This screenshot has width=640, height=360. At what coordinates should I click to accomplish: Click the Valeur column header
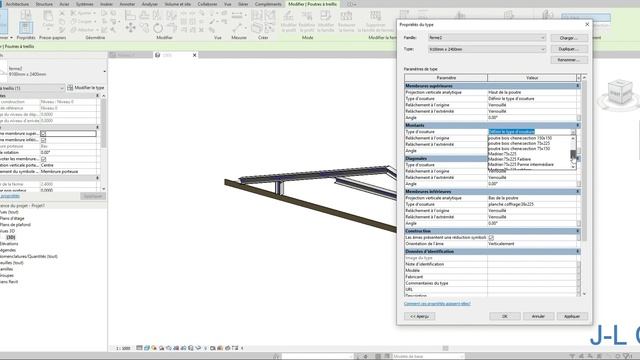pos(532,78)
